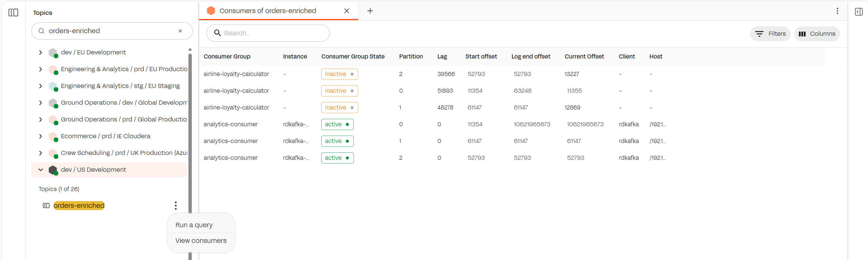
Task: Sort by the Lag column header
Action: (442, 57)
